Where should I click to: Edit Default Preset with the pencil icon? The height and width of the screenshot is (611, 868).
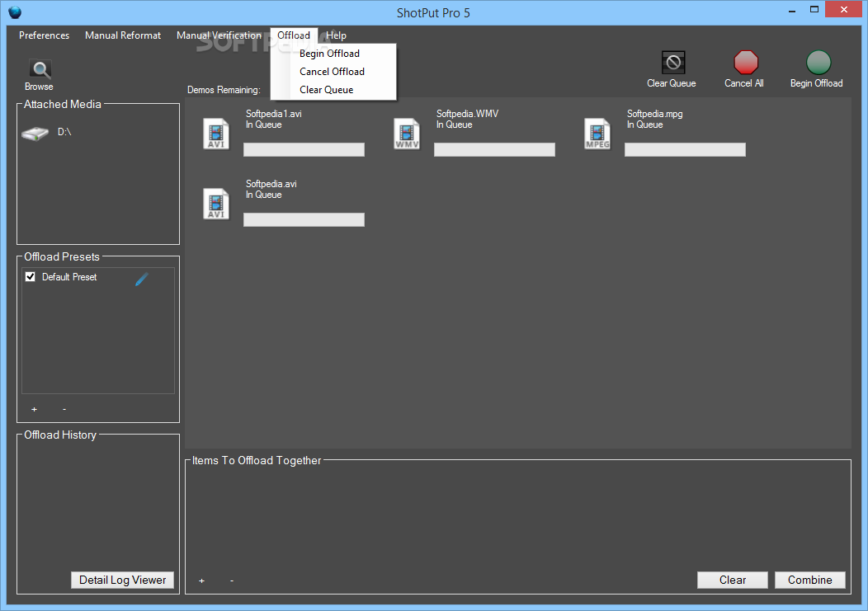click(x=142, y=279)
